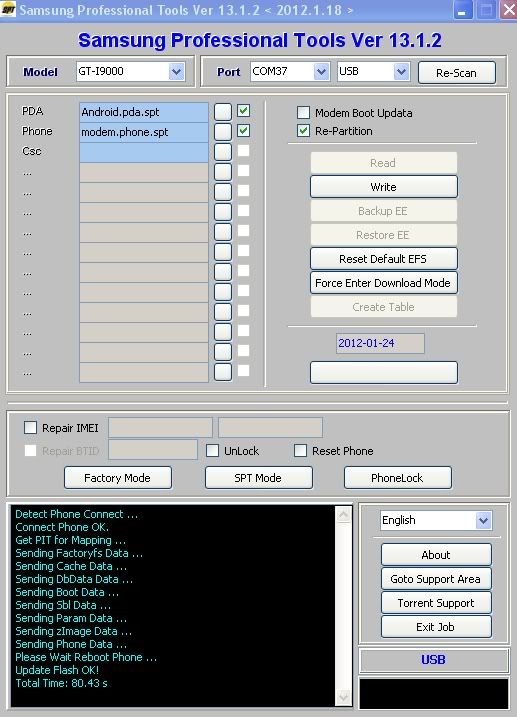Click 'Update Flash OK!' log line
The width and height of the screenshot is (517, 717).
click(57, 670)
